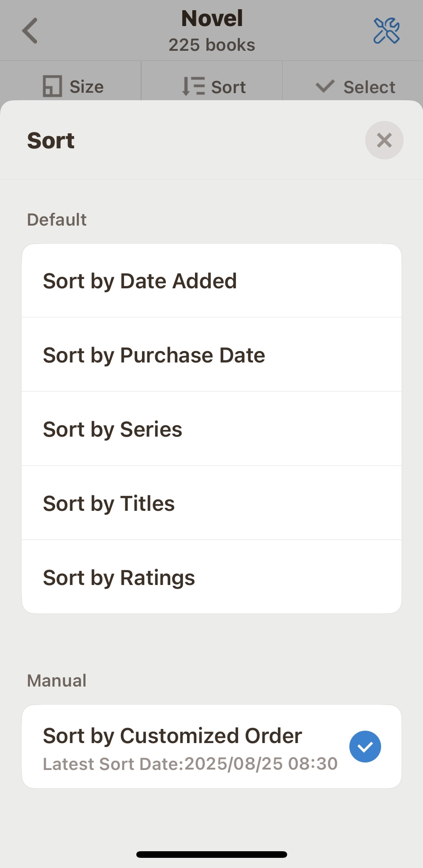Click the Size grid icon
Image resolution: width=423 pixels, height=868 pixels.
(52, 86)
